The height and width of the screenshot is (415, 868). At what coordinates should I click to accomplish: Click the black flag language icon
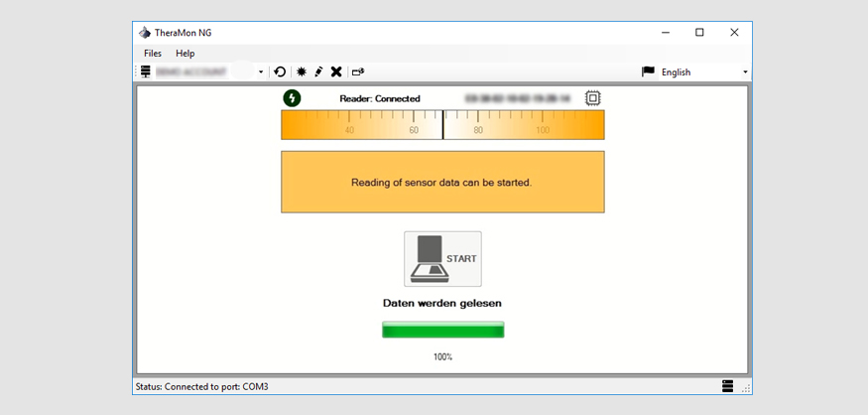[648, 71]
